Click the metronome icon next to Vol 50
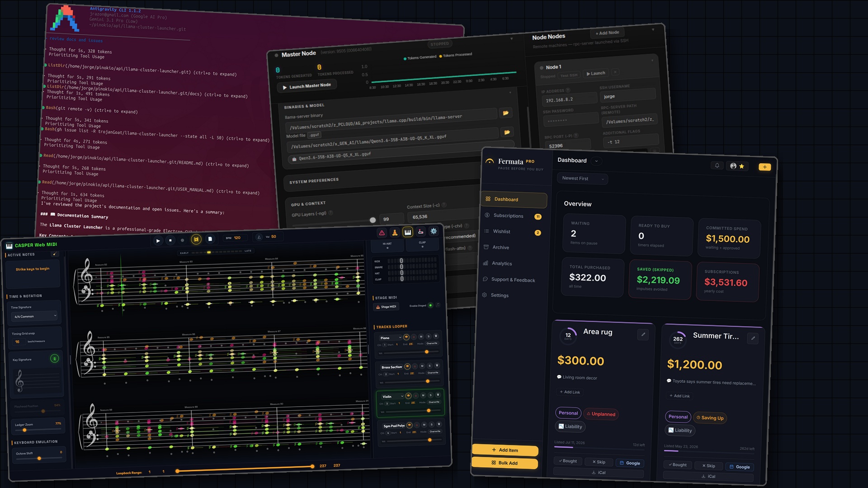 [259, 237]
